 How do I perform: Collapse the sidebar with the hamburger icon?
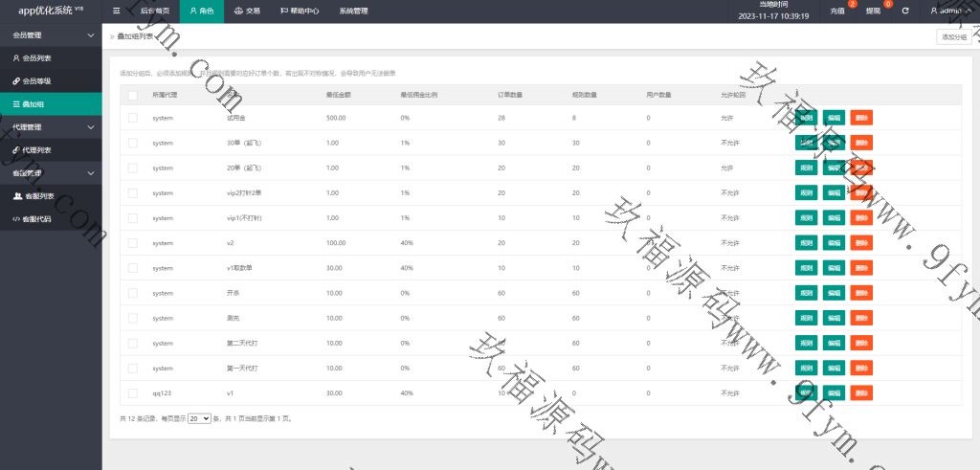coord(117,11)
